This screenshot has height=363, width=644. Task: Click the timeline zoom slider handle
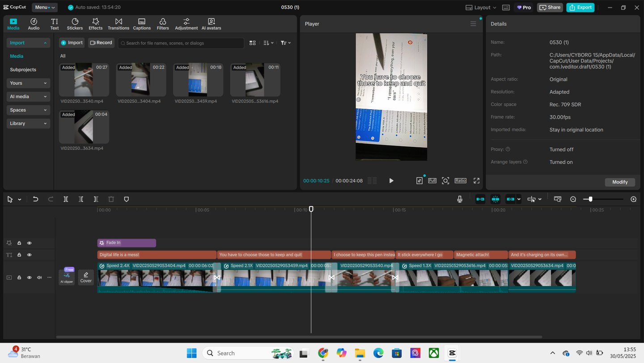pos(590,199)
